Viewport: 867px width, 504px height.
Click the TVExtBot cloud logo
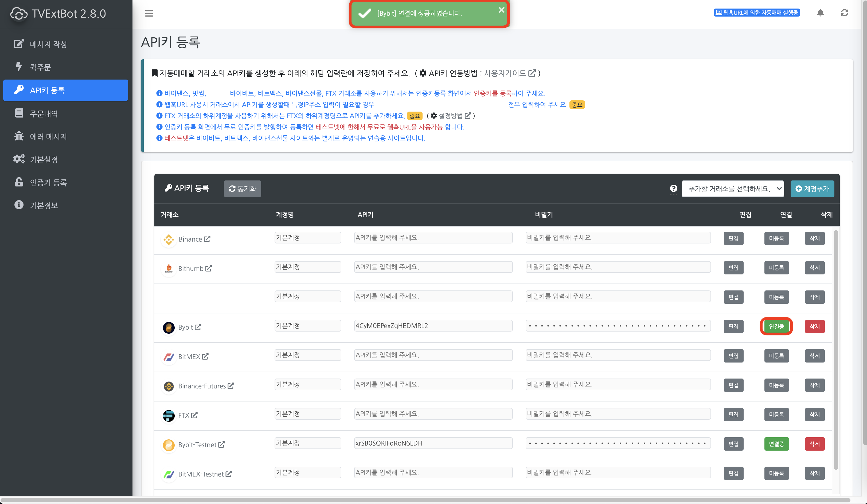point(19,14)
